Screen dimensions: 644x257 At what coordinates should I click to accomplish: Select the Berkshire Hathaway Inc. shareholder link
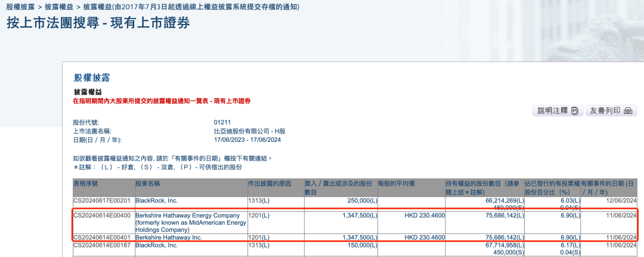168,237
